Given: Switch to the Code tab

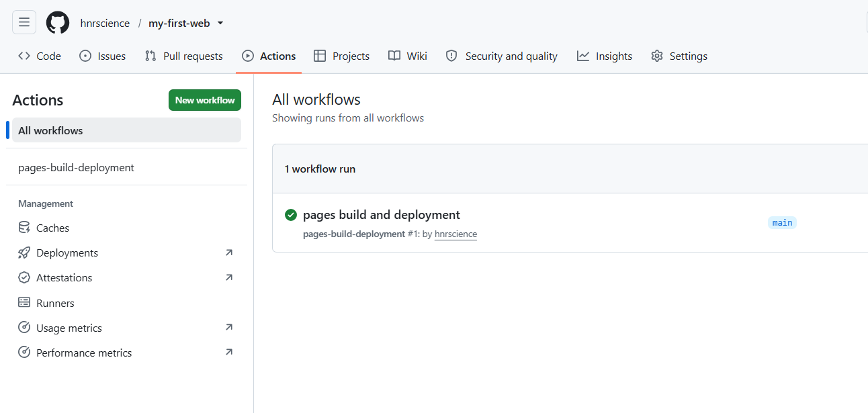Looking at the screenshot, I should click(x=40, y=56).
